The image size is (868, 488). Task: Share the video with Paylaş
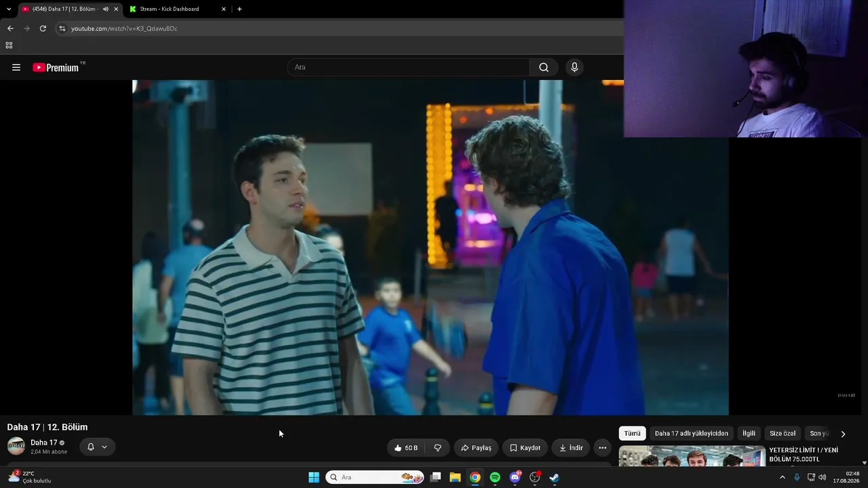[476, 448]
